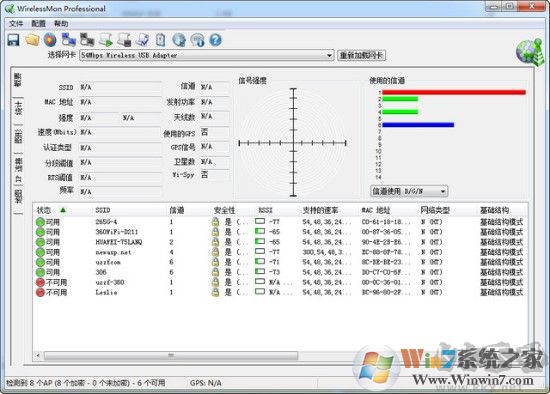Open the 选择网卡 adapter dropdown

207,55
